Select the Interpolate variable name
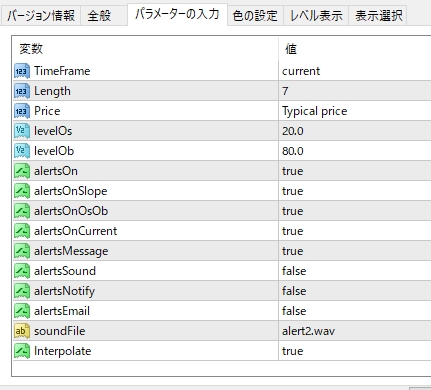This screenshot has height=390, width=431. (63, 351)
